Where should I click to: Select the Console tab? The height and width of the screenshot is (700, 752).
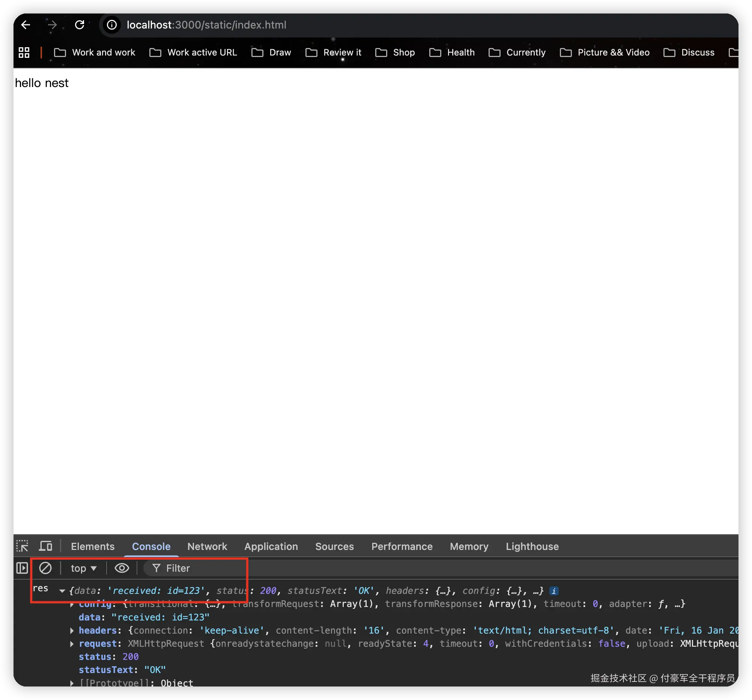[151, 547]
